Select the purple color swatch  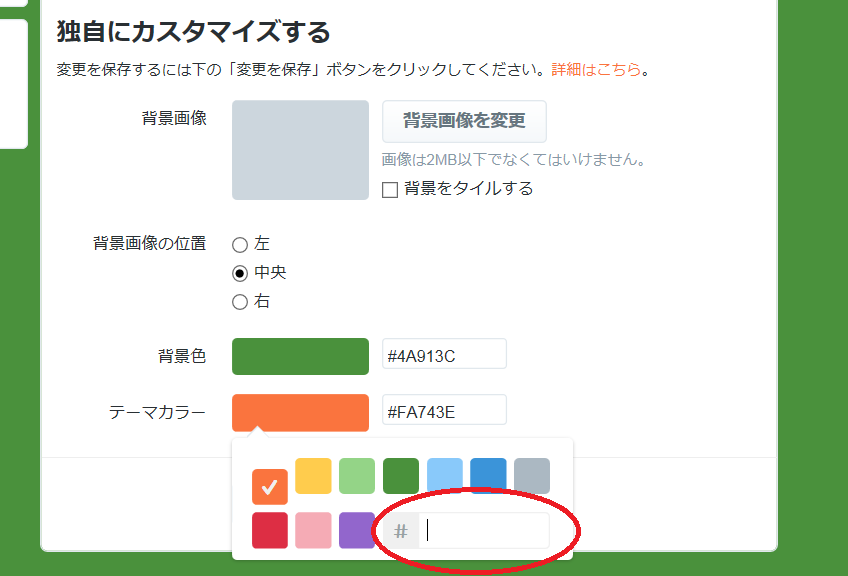357,530
